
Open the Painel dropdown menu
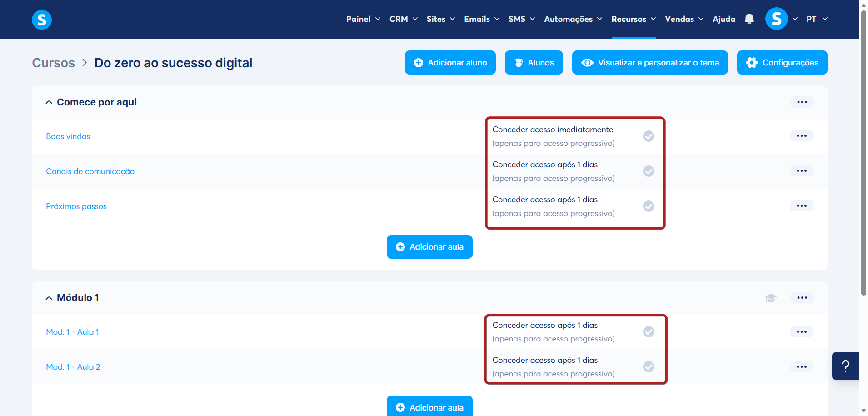coord(363,19)
